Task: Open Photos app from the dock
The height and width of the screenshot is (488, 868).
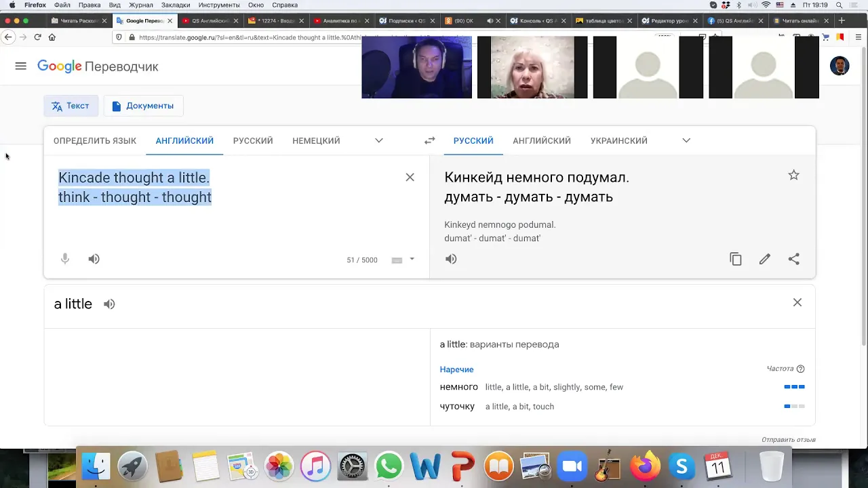Action: 279,467
